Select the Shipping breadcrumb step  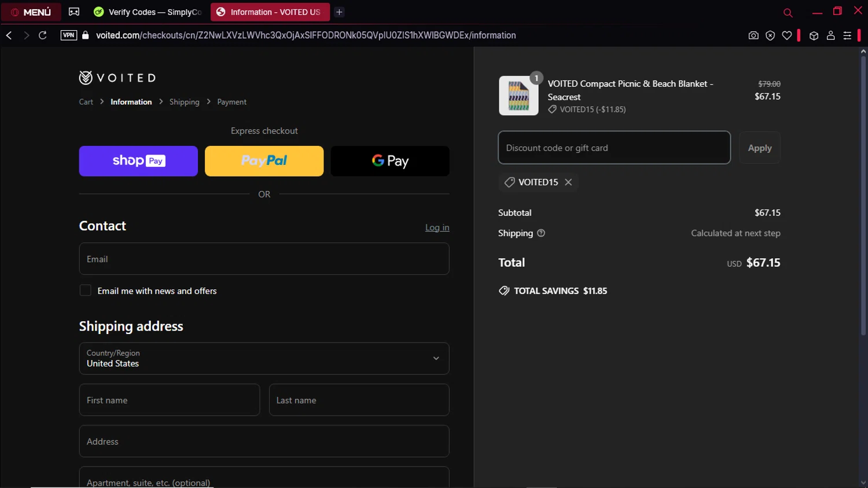[x=185, y=102]
